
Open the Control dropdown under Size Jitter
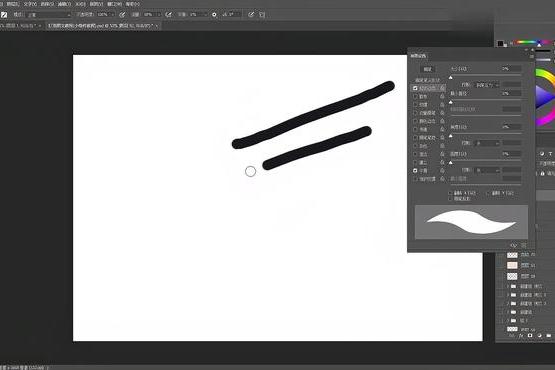pyautogui.click(x=487, y=85)
